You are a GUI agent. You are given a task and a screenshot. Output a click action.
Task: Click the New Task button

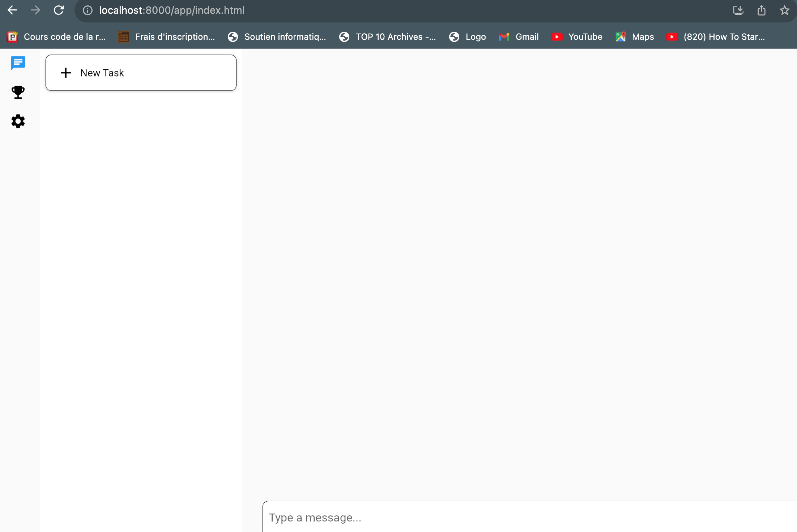pyautogui.click(x=141, y=73)
